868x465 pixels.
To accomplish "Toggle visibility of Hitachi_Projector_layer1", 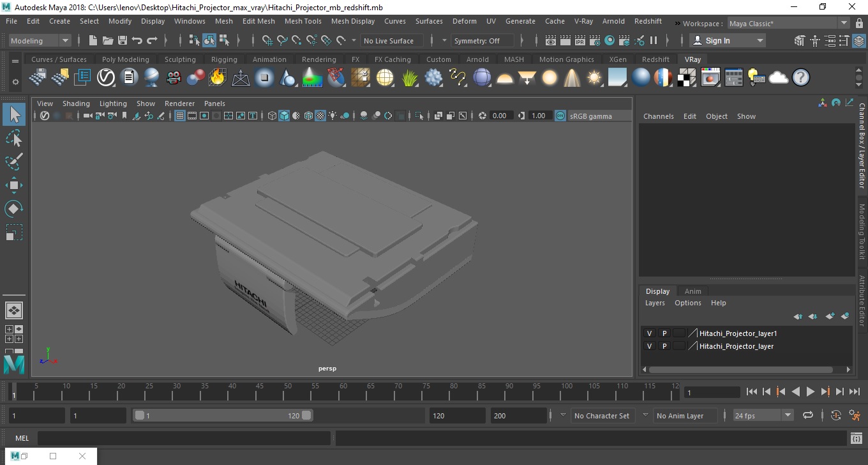I will click(x=650, y=333).
